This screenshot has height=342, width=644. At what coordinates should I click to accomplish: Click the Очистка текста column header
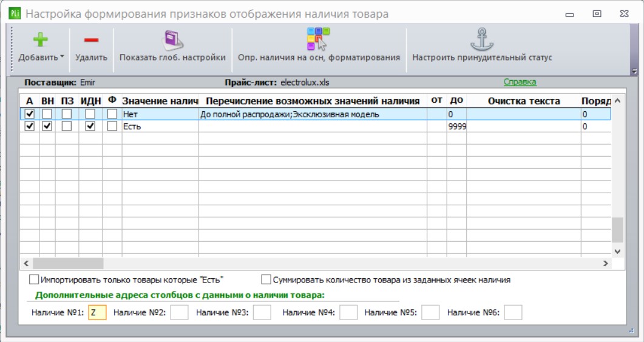click(x=524, y=101)
